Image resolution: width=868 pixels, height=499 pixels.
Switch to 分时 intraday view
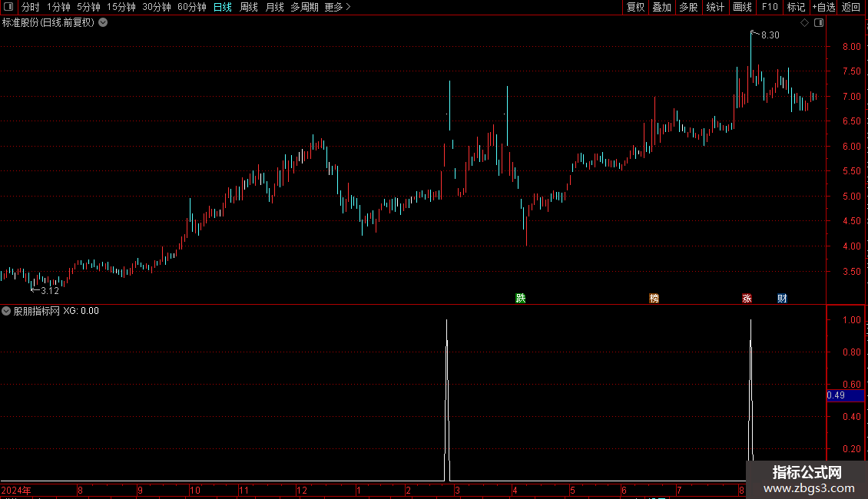[31, 7]
